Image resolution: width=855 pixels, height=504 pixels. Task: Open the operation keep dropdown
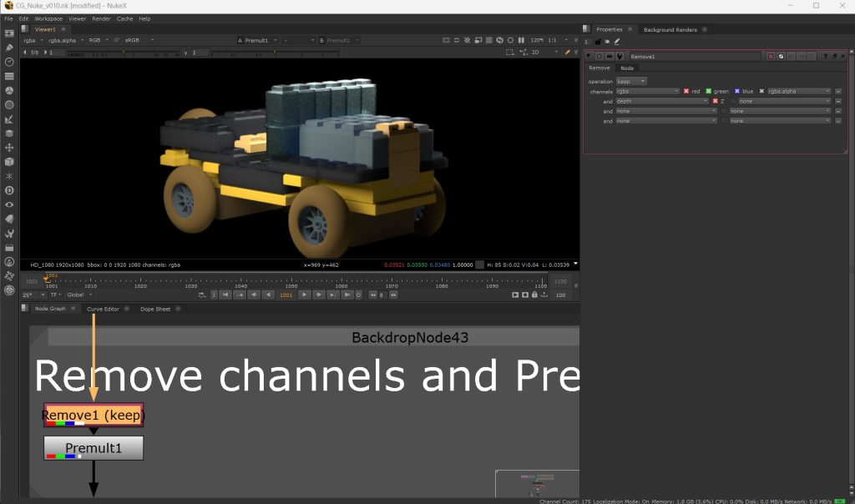631,81
